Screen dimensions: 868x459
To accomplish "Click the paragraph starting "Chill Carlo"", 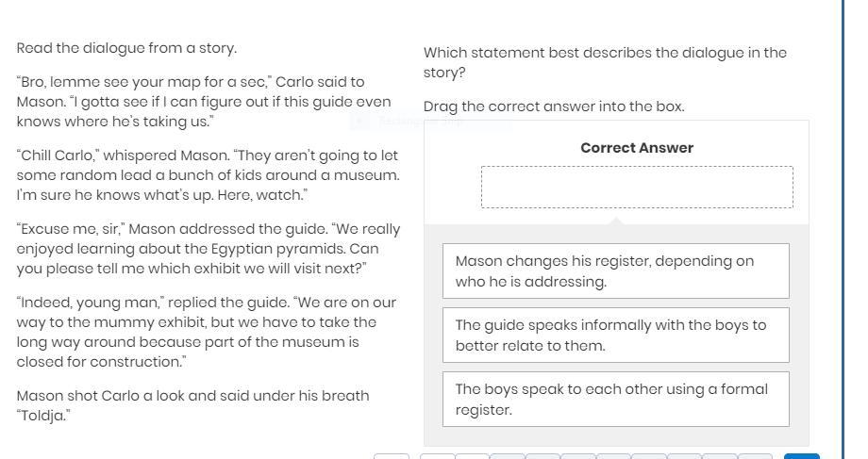I will coord(208,175).
